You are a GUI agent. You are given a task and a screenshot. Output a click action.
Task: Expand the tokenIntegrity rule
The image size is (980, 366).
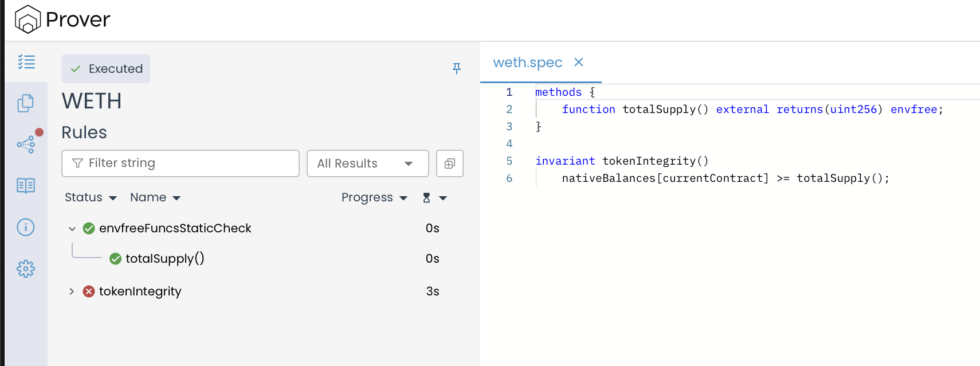pos(72,291)
